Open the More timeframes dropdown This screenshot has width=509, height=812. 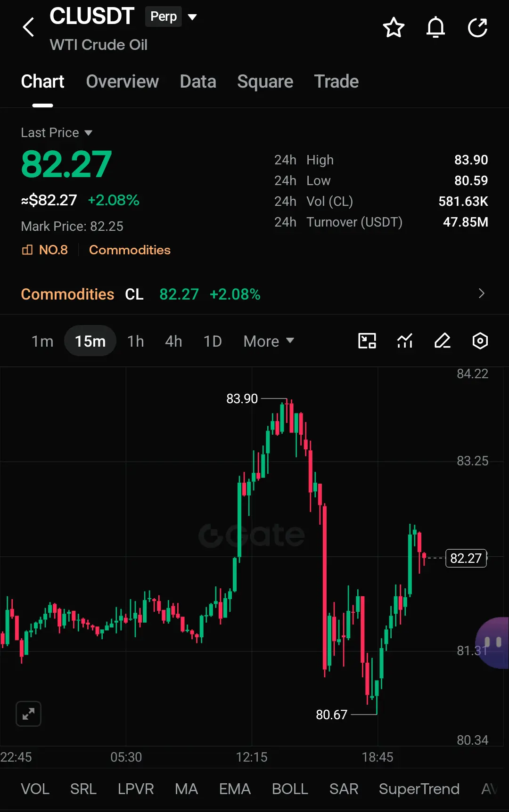point(269,341)
